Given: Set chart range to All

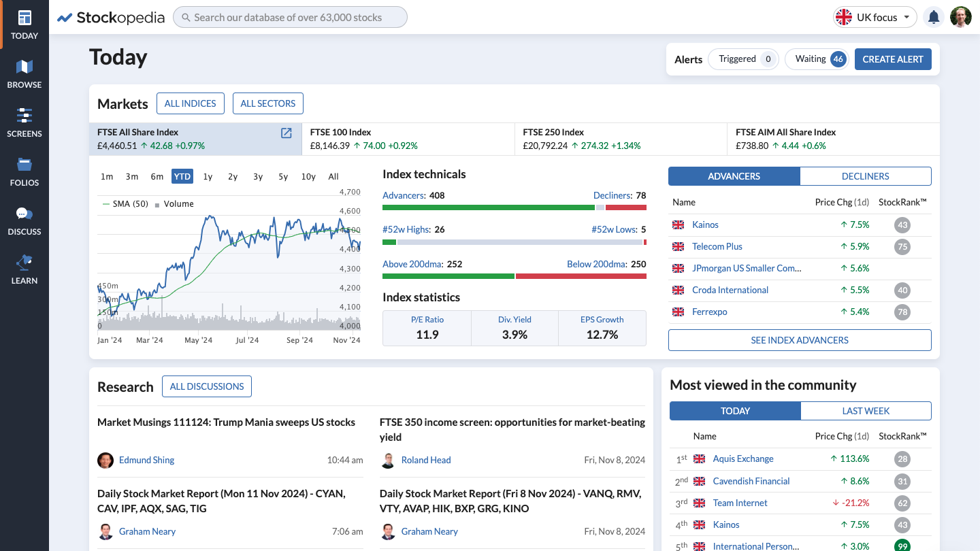Looking at the screenshot, I should [333, 176].
